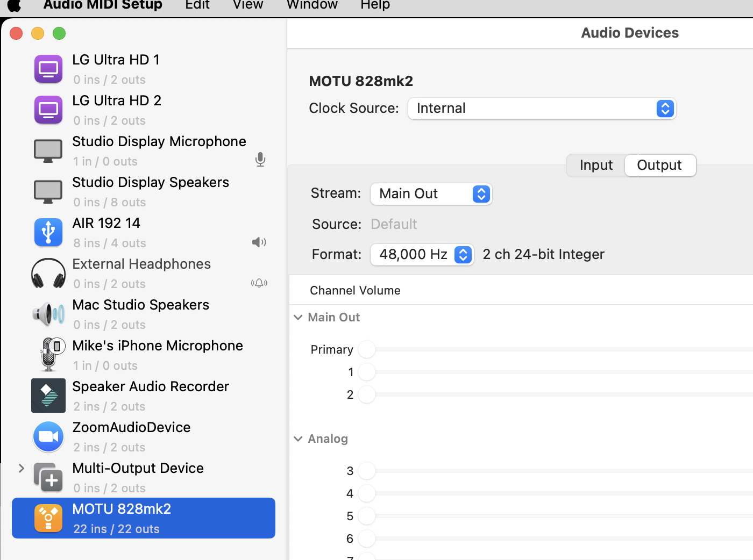
Task: Click the LG Ultra HD 2 display icon
Action: coord(48,110)
